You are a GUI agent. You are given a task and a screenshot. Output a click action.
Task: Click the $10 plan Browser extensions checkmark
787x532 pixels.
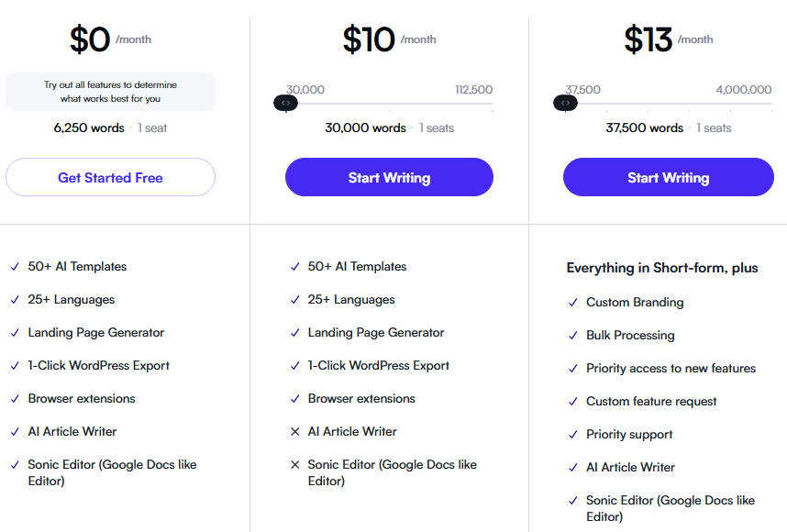[x=295, y=399]
